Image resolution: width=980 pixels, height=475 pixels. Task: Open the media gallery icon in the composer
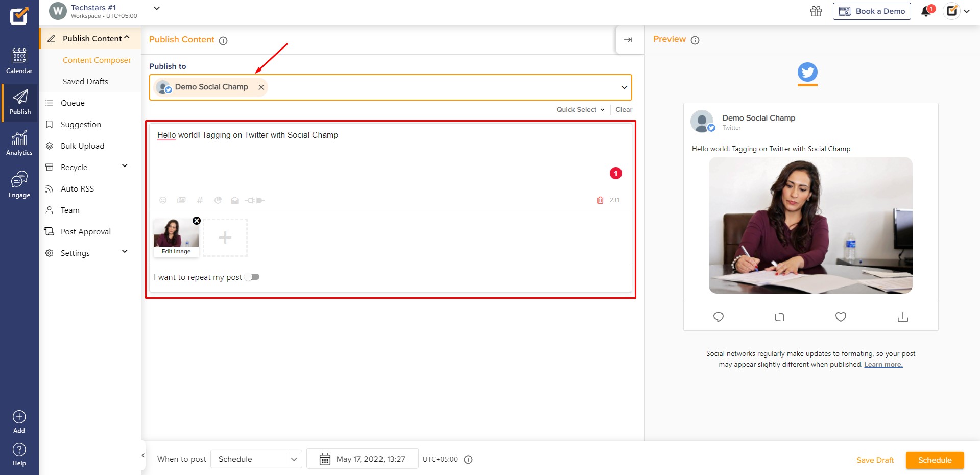coord(181,200)
